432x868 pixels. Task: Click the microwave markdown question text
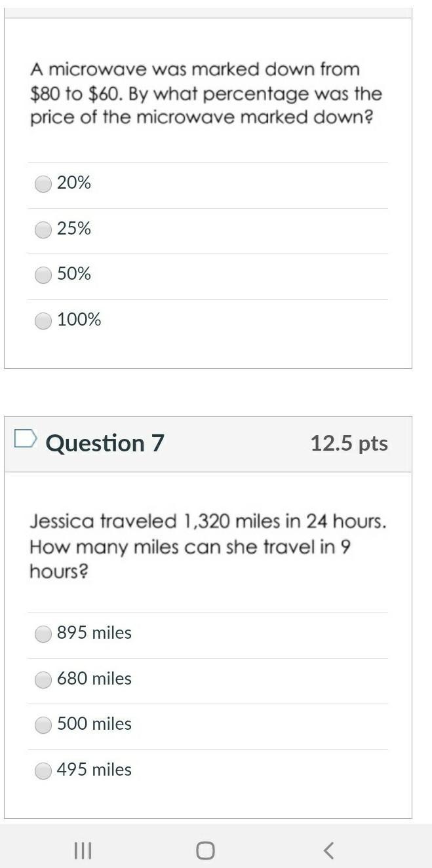pyautogui.click(x=206, y=94)
